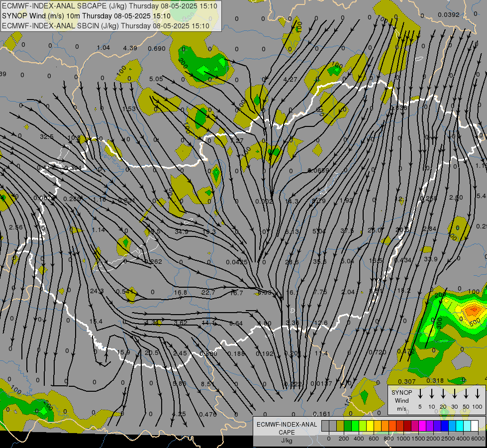The image size is (487, 448).
Task: Click the ECMWF-INDEX-ANAL CAPE legend label
Action: (x=287, y=428)
